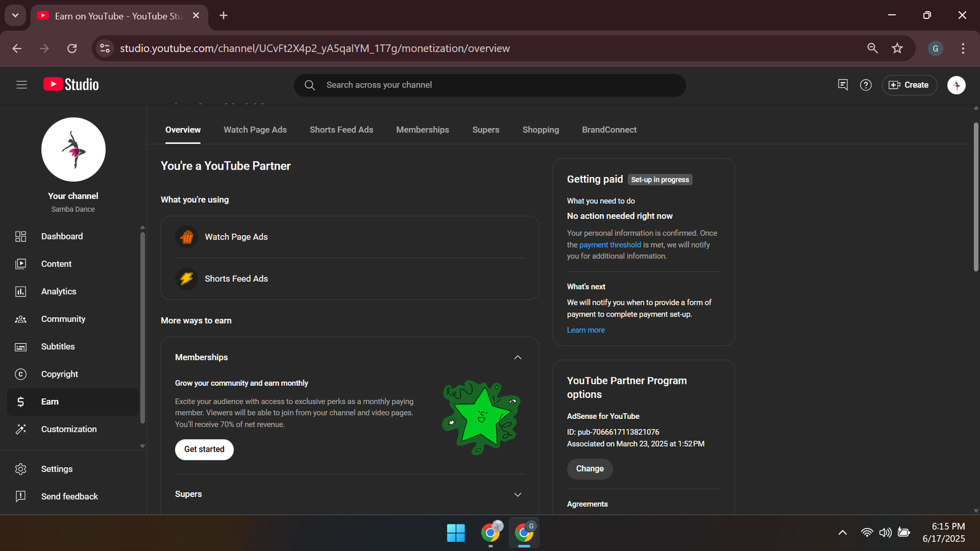Screen dimensions: 980x551
Task: Click the Community sidebar icon
Action: point(21,319)
